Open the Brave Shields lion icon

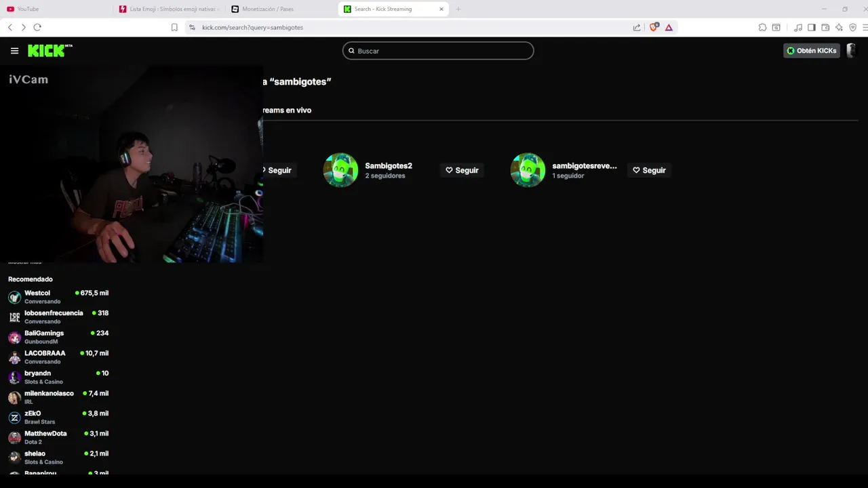click(x=654, y=27)
